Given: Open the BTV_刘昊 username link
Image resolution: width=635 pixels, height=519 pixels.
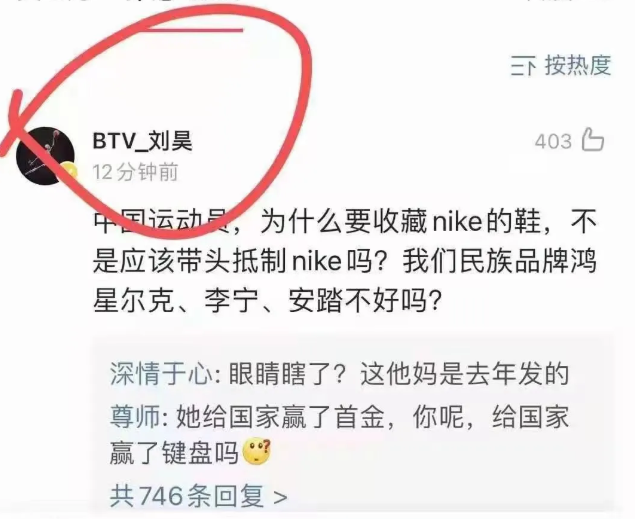Looking at the screenshot, I should 143,141.
